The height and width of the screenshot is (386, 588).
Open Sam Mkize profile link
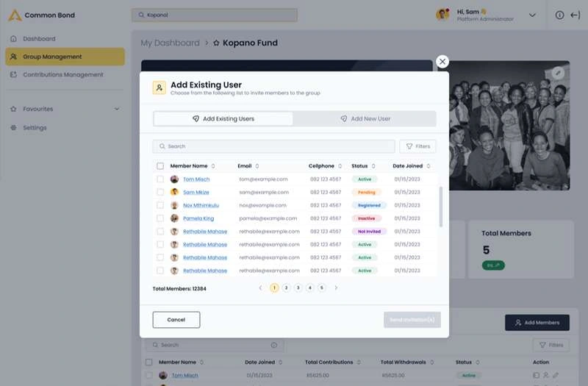click(196, 192)
